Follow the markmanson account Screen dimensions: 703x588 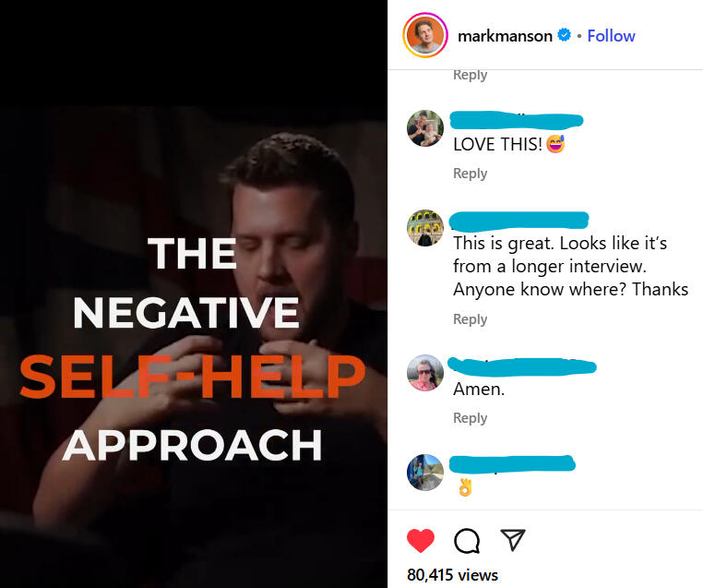(611, 35)
